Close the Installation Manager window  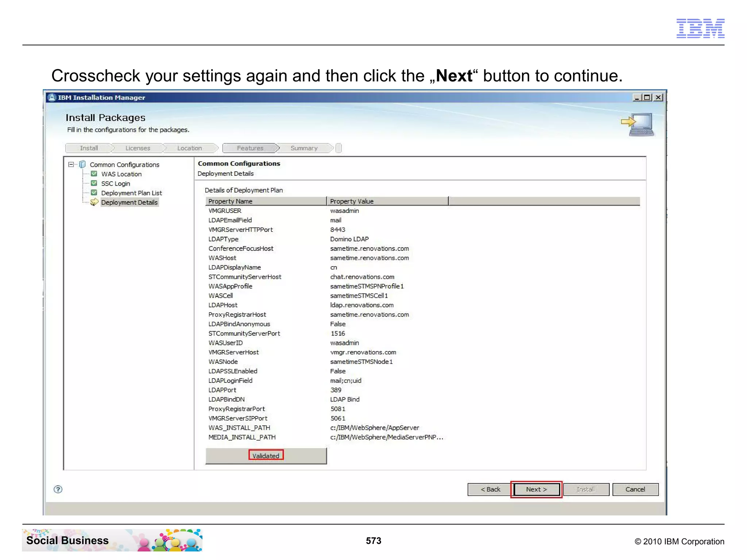pos(658,97)
